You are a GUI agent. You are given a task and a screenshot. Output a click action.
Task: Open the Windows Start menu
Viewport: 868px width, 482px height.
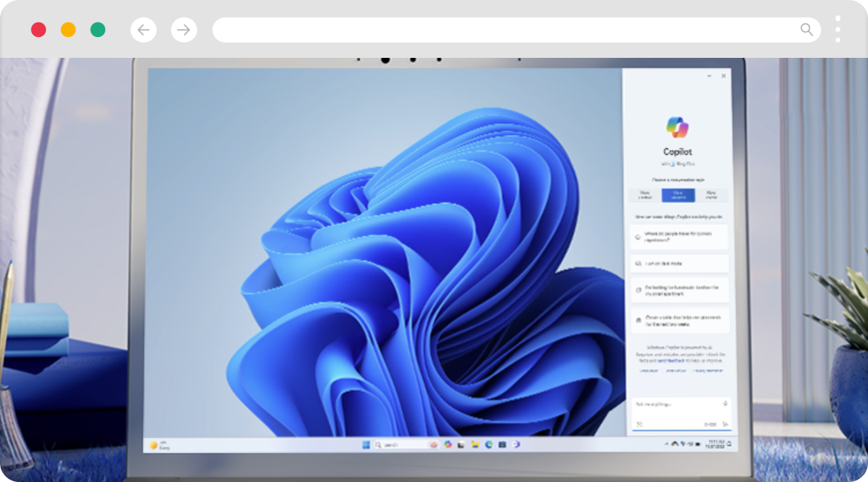tap(366, 445)
